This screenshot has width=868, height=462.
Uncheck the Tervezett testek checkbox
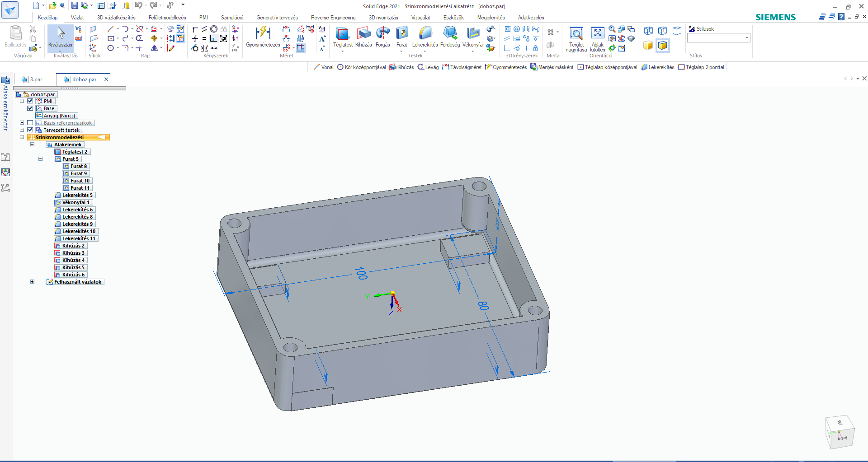pos(30,130)
